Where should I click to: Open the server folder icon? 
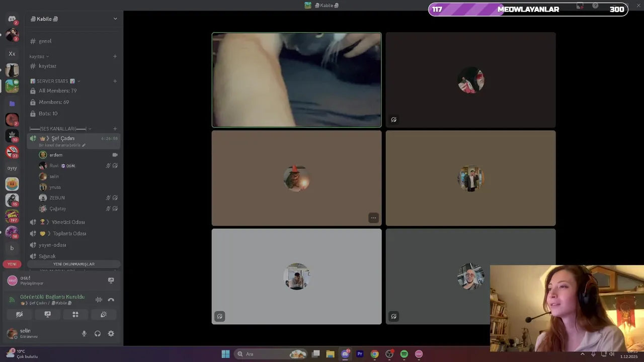coord(12,103)
